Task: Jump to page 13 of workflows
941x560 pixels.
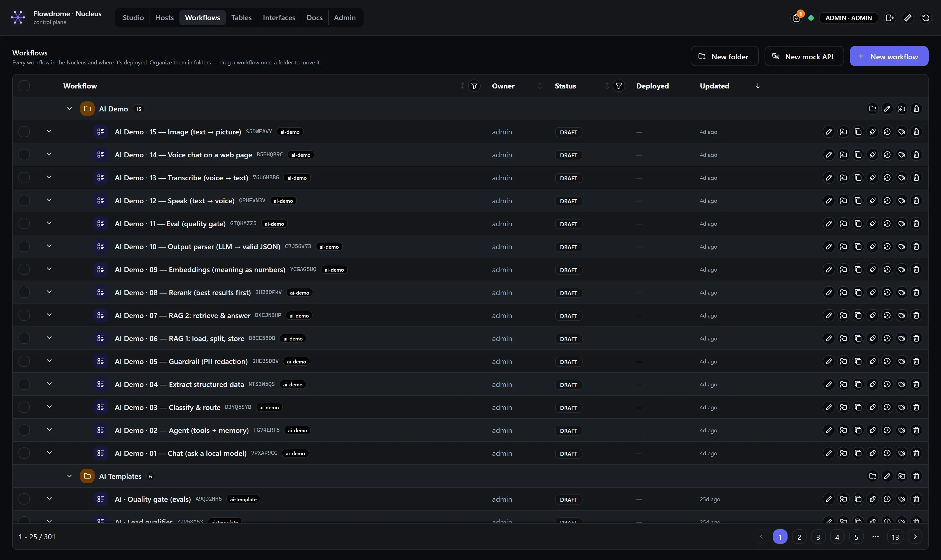Action: coord(895,536)
